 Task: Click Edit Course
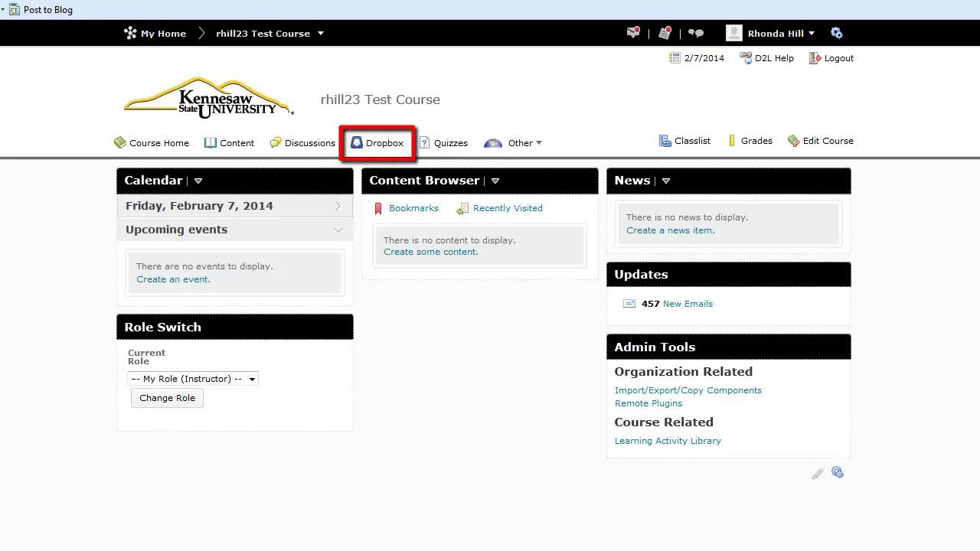coord(820,141)
